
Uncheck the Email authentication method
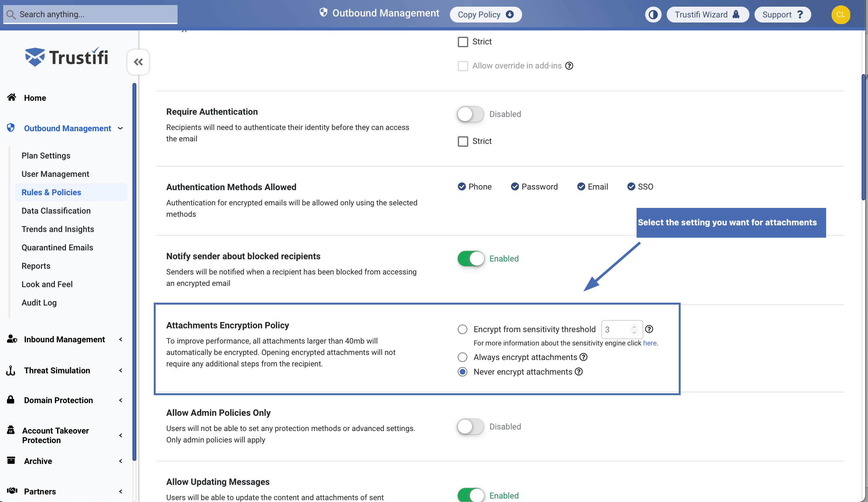click(581, 187)
